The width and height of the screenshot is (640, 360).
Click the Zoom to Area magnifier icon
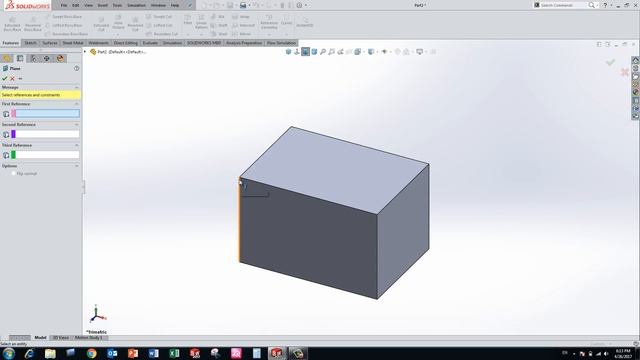pos(331,52)
